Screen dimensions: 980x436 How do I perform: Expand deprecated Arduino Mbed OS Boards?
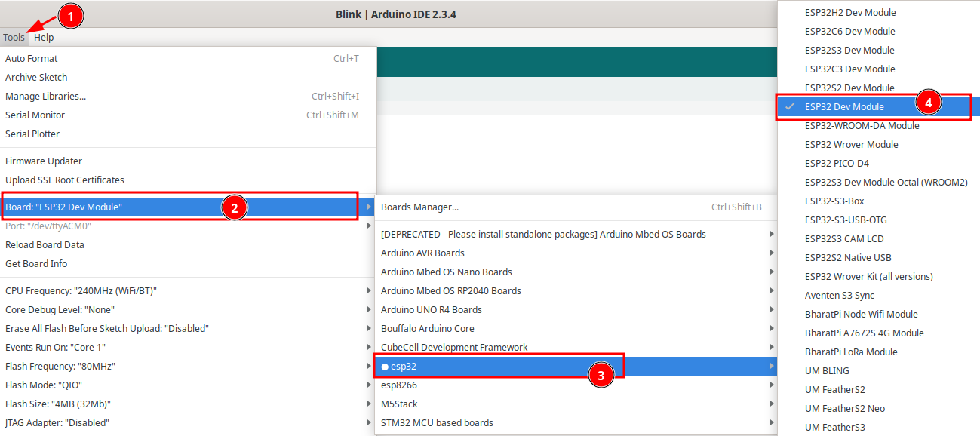[576, 234]
